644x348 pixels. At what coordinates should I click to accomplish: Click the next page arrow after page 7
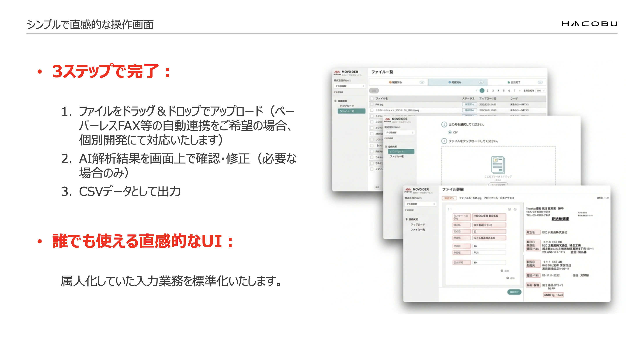coord(520,90)
